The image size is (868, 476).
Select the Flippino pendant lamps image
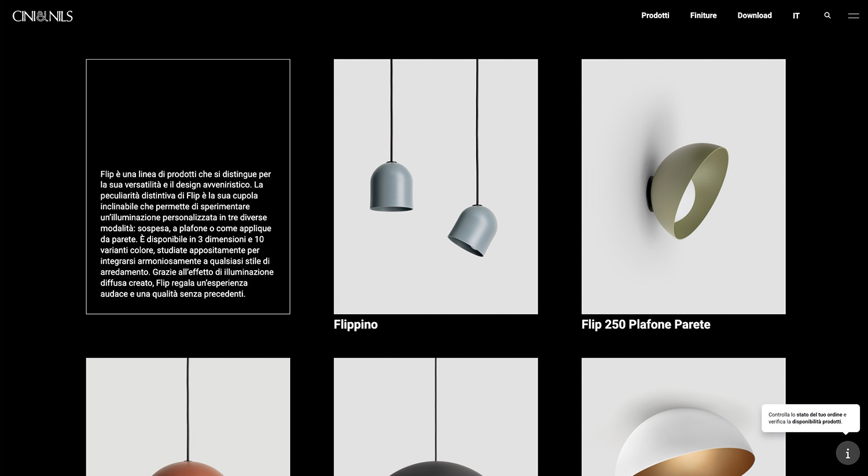tap(436, 186)
